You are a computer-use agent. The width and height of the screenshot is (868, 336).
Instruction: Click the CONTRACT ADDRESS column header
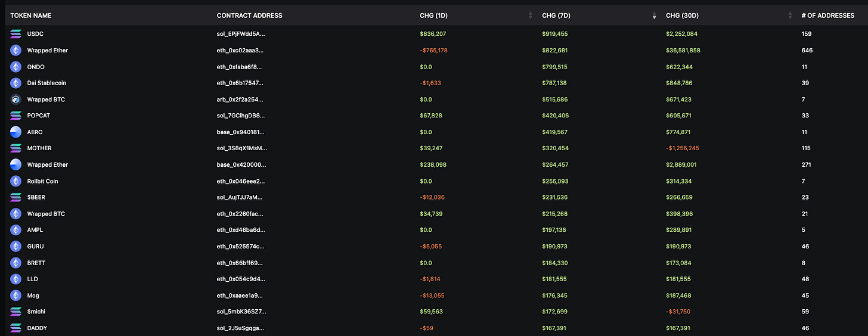250,15
